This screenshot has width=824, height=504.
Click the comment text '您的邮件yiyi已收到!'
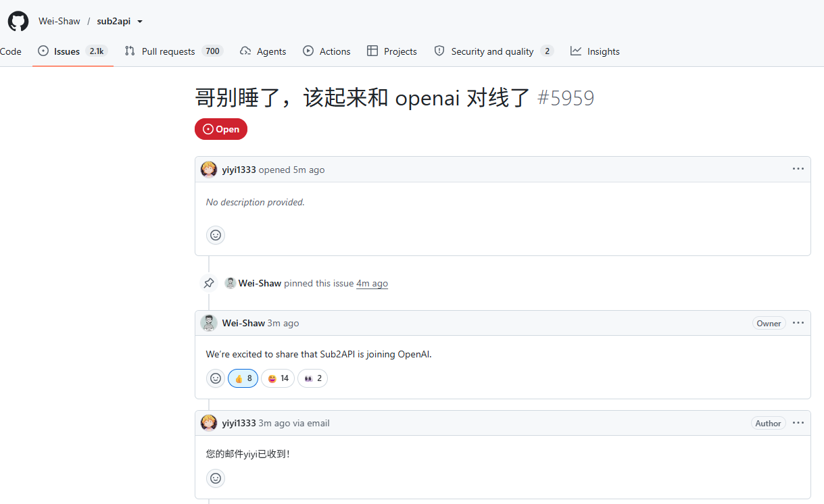point(248,454)
